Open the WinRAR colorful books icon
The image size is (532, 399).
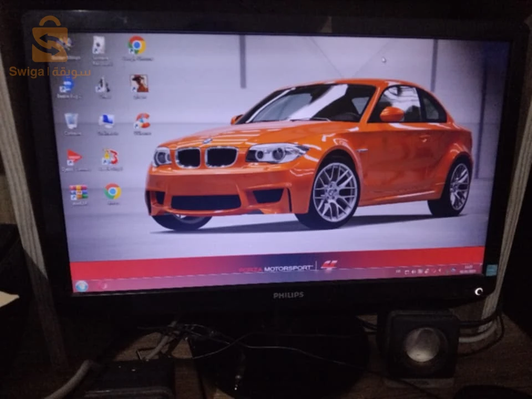tap(79, 192)
